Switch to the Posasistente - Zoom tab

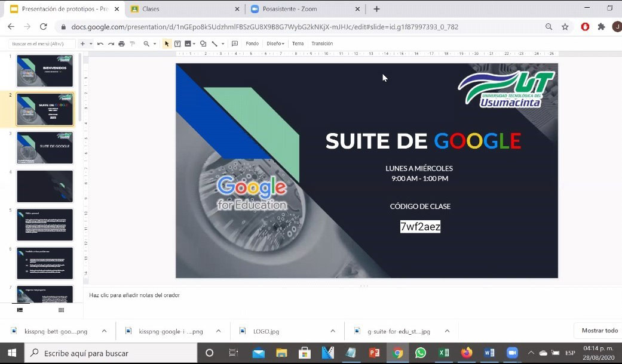301,9
